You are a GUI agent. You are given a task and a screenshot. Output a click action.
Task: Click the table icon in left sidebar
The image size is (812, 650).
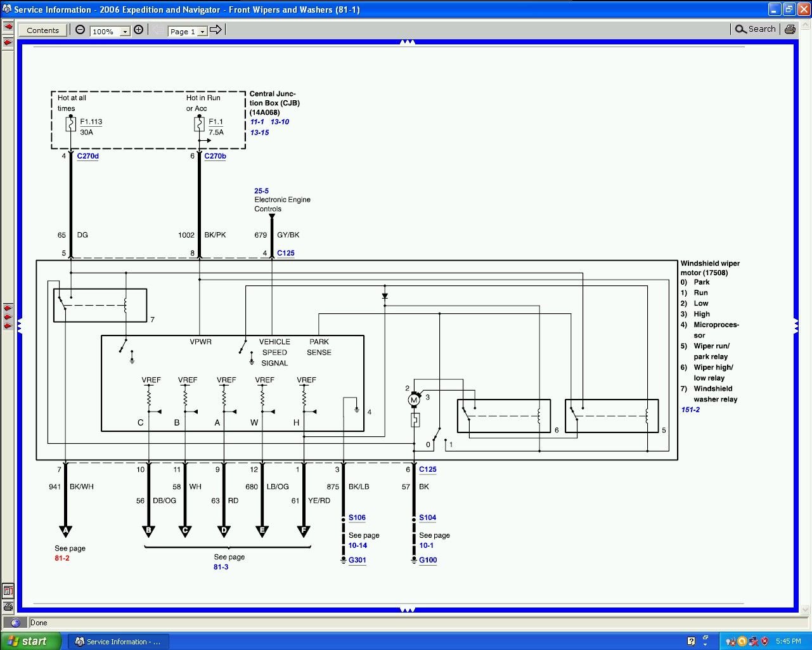click(8, 591)
